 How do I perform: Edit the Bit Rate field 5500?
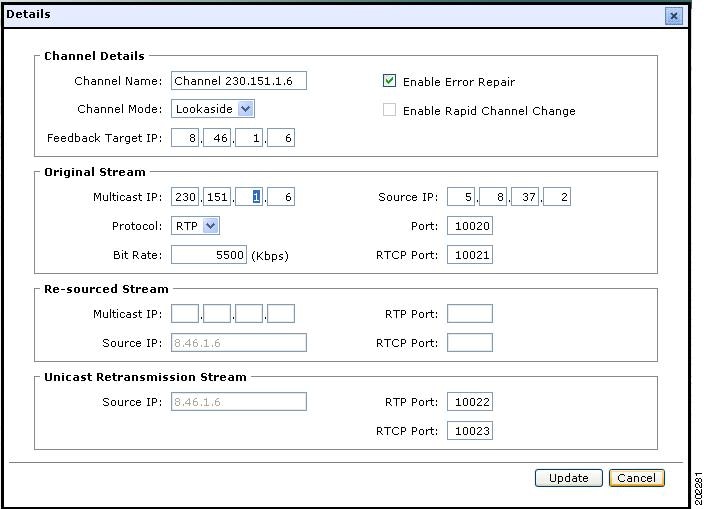tap(209, 255)
